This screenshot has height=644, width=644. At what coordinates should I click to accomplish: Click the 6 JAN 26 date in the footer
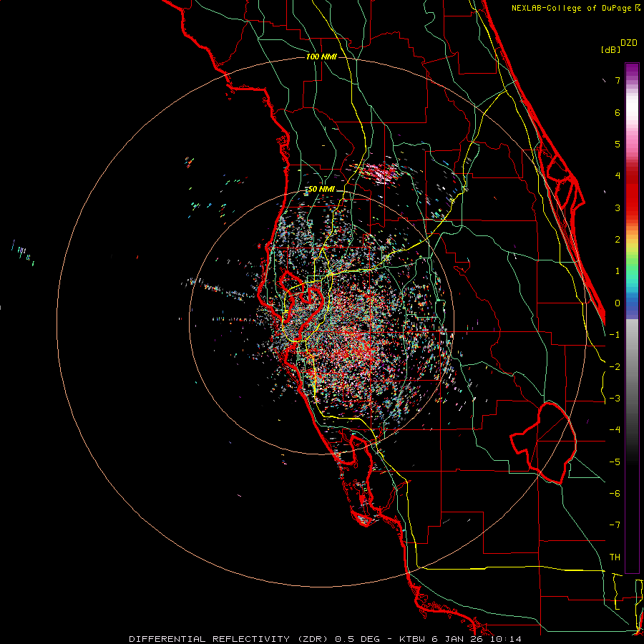pos(457,639)
